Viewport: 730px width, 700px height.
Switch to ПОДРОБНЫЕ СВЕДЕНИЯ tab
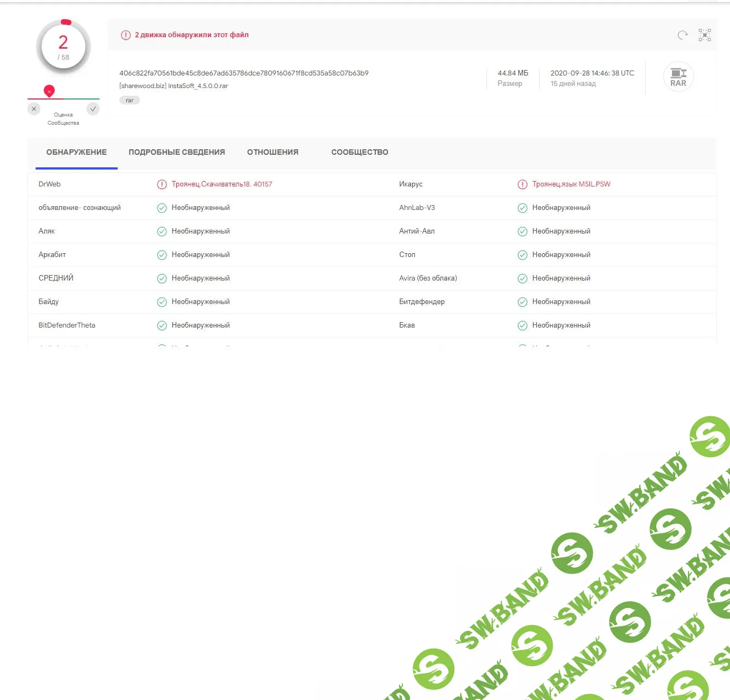click(x=177, y=152)
